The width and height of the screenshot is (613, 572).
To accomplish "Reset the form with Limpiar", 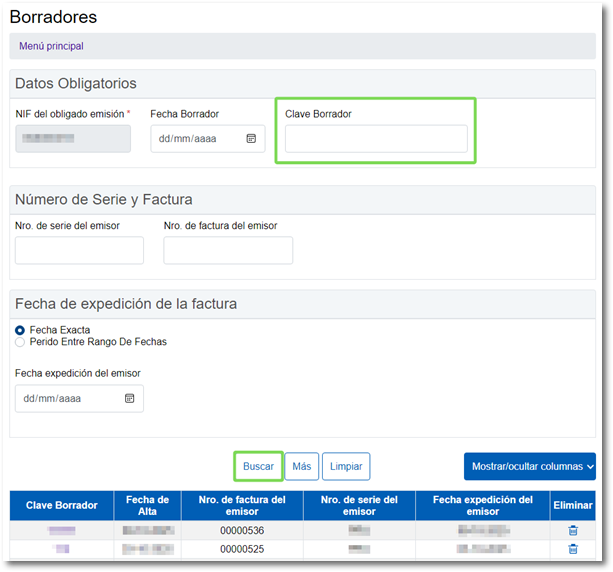I will tap(346, 466).
